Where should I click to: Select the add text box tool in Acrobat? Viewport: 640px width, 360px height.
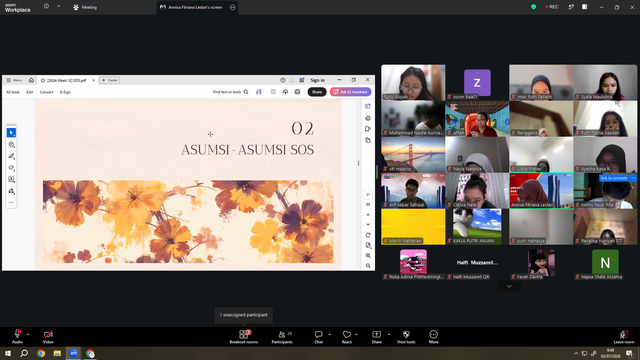click(x=11, y=180)
